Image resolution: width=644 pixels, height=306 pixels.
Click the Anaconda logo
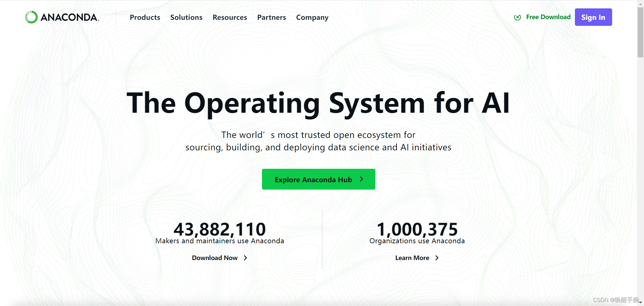coord(62,17)
